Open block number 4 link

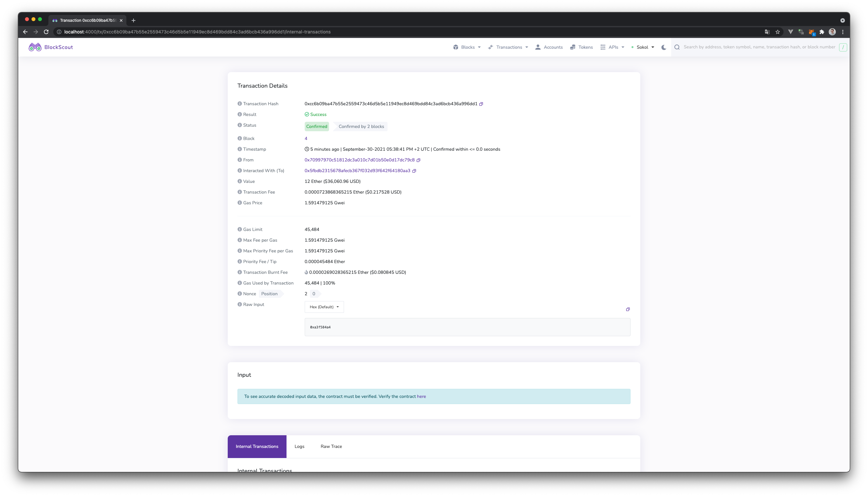coord(306,138)
